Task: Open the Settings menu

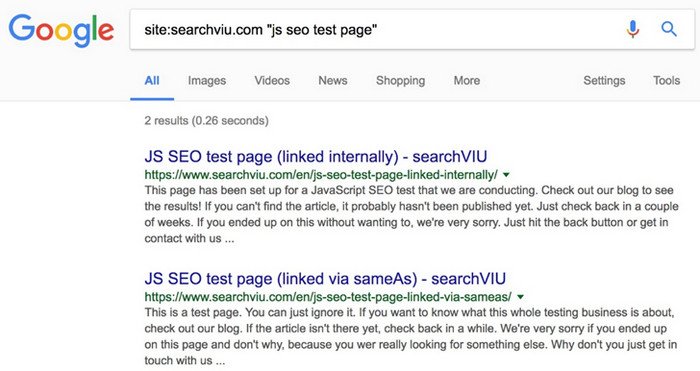Action: tap(604, 81)
